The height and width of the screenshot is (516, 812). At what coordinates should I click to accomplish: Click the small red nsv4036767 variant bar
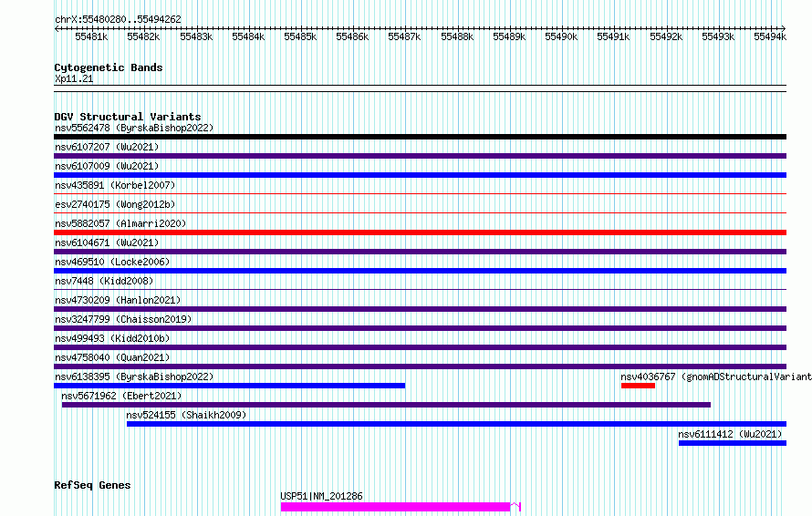(x=638, y=386)
